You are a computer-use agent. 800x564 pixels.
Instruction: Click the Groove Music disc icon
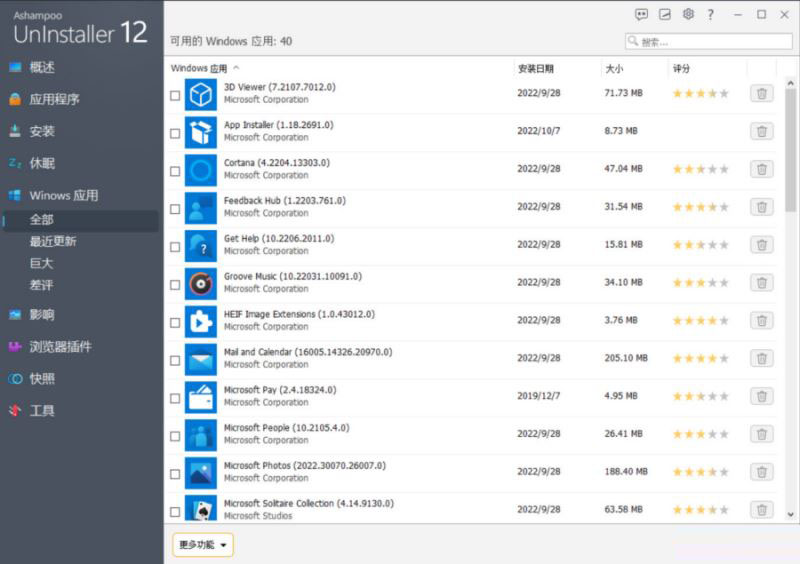(201, 283)
